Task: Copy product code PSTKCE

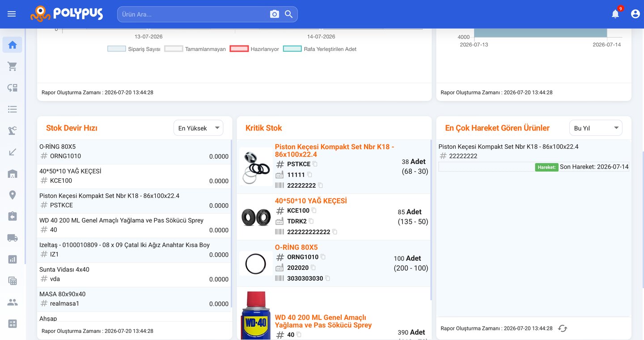Action: point(315,164)
